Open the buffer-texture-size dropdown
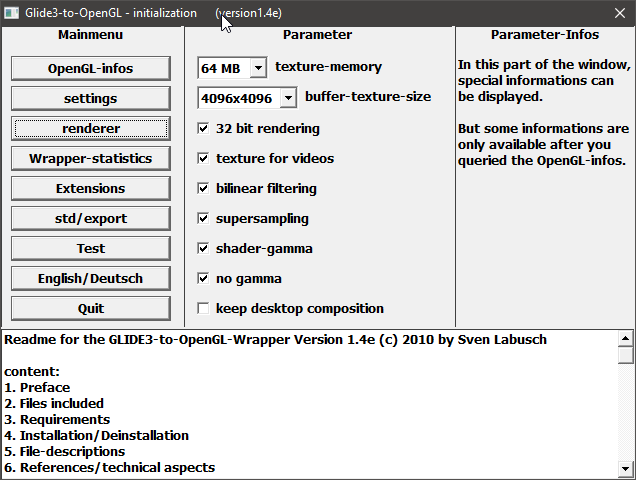 tap(288, 98)
